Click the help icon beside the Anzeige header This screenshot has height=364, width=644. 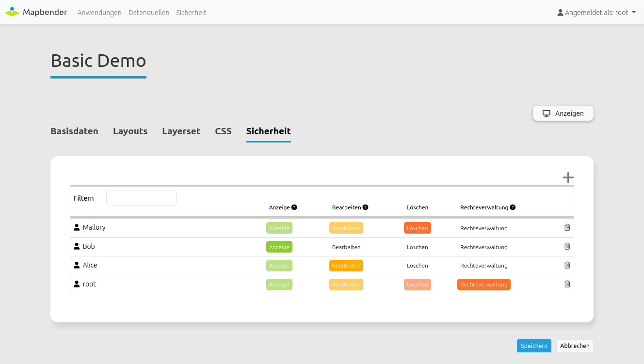tap(294, 207)
